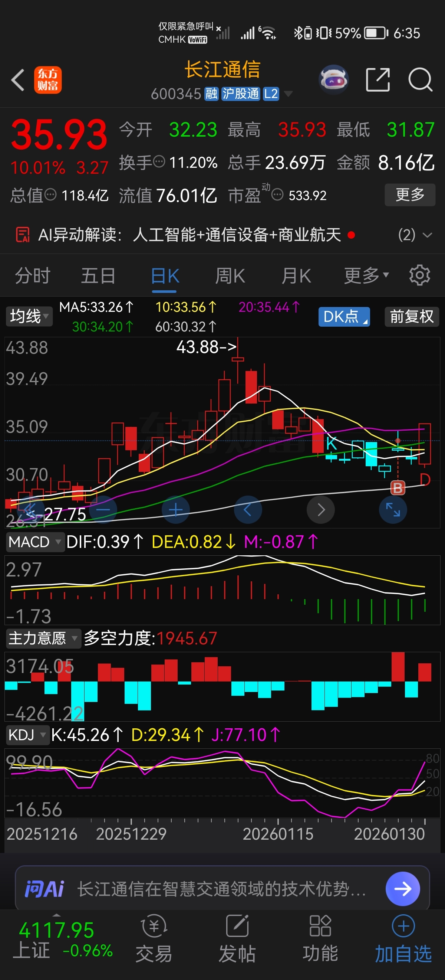This screenshot has height=980, width=445.
Task: Open the 主力意愿 indicator dropdown
Action: coord(44,638)
